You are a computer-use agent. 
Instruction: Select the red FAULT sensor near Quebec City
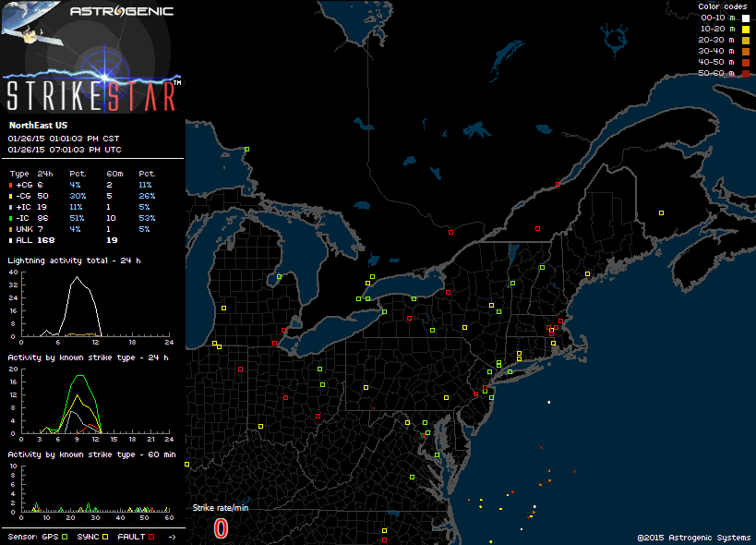(x=558, y=184)
